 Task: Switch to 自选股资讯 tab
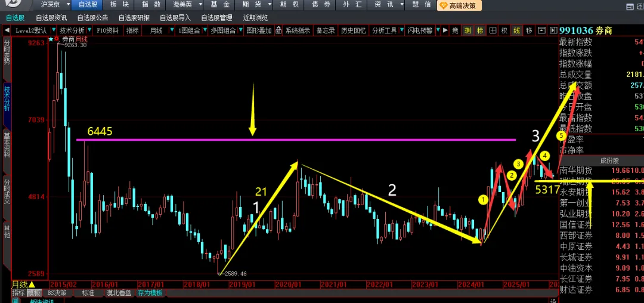coord(51,18)
